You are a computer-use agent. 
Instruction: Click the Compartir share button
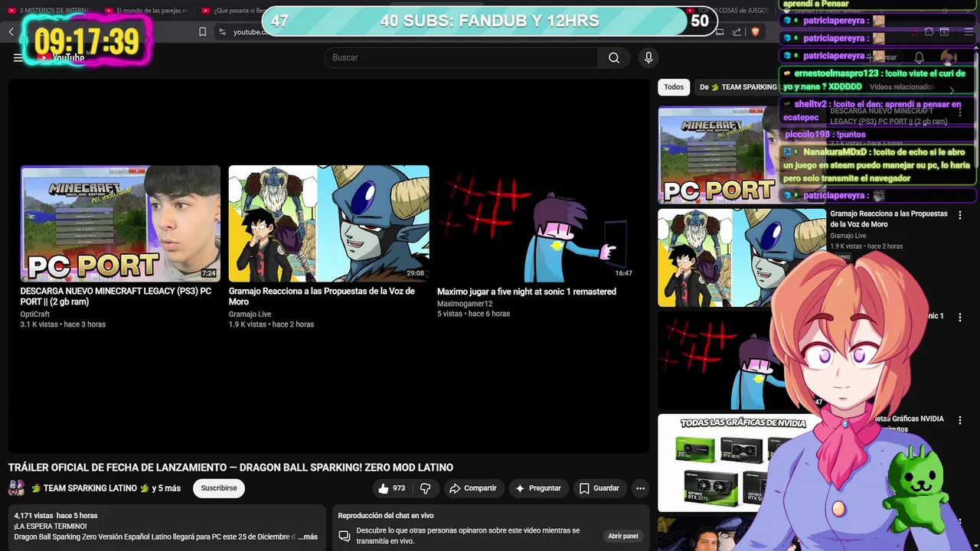[x=473, y=488]
